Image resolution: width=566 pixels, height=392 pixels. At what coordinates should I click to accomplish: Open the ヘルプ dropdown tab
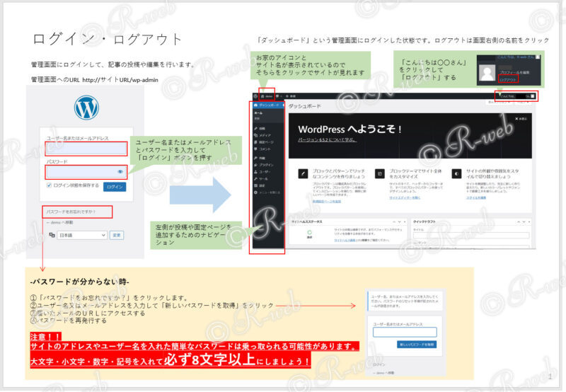click(x=522, y=102)
